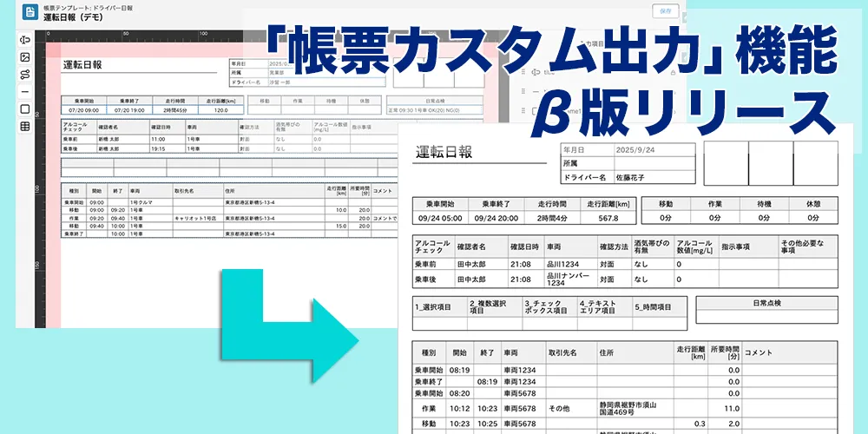The image size is (868, 434).
Task: Select the 走行距離 120.0 value cell
Action: click(220, 110)
